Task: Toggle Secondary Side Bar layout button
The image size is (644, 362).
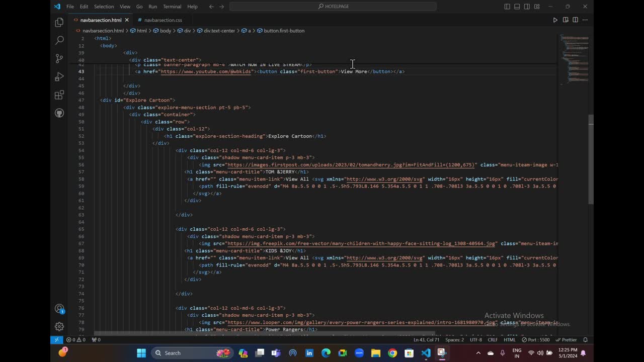Action: click(527, 7)
